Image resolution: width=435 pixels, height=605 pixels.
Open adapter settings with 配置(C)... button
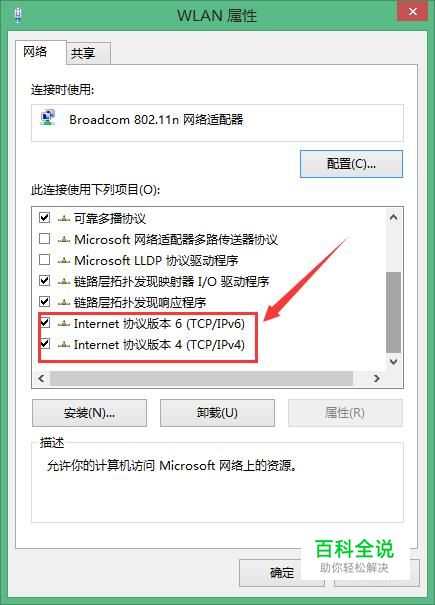click(351, 164)
